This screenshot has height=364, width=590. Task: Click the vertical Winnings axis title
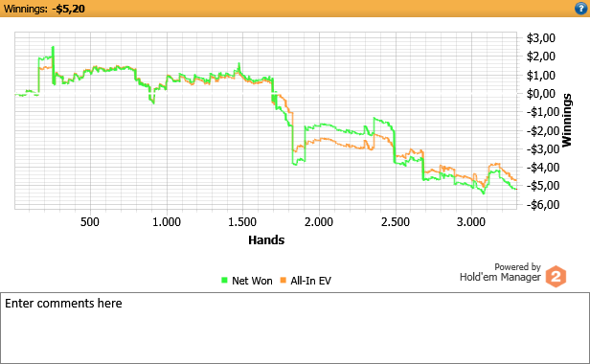(566, 120)
